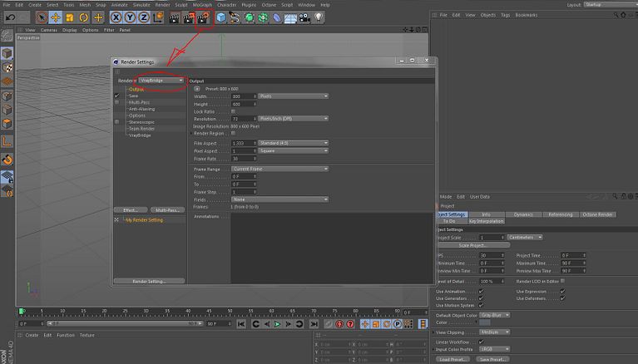Toggle the Render Region checkbox
This screenshot has height=364, width=638.
point(233,134)
